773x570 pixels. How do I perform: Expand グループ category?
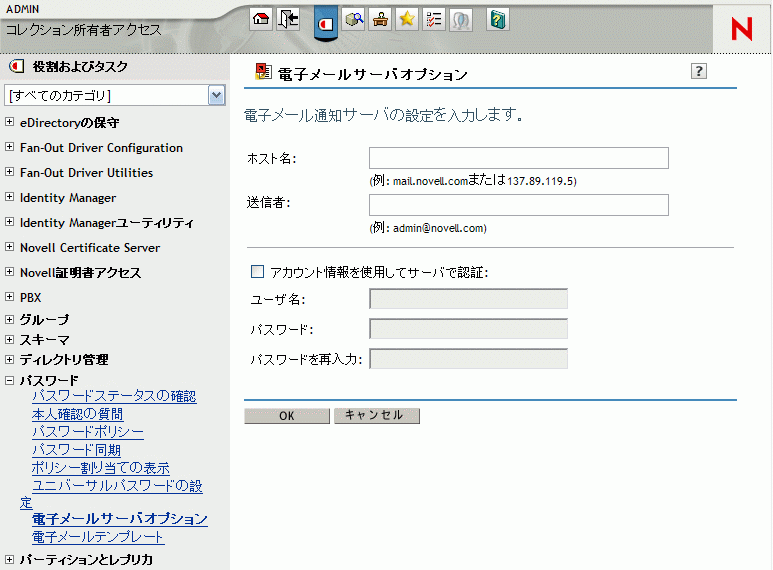(x=9, y=320)
